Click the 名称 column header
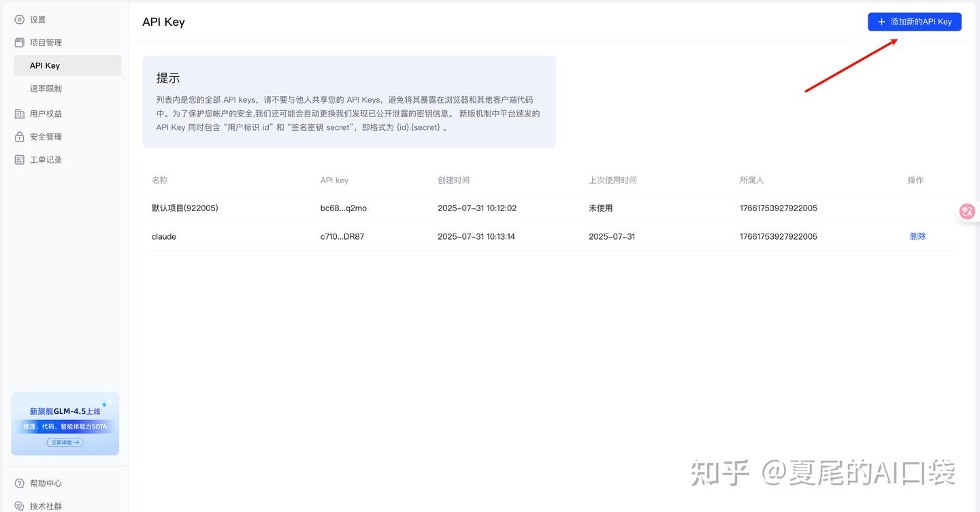 [x=159, y=180]
